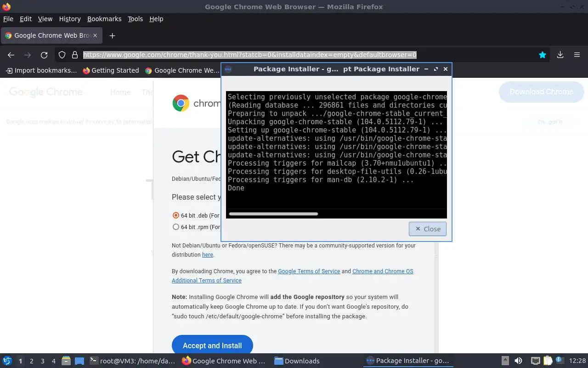Click the clipboard manager tray icon
Viewport: 588px width, 368px height.
point(548,361)
